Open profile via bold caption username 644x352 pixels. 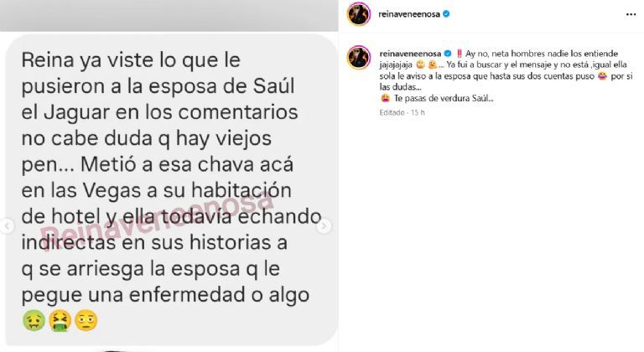[410, 54]
